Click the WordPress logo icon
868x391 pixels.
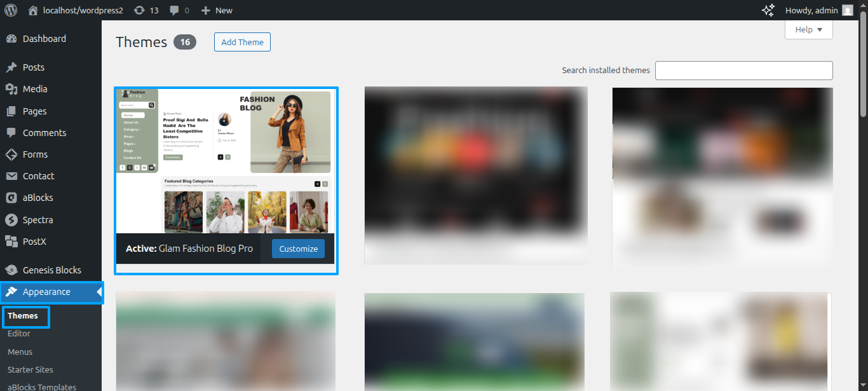coord(11,10)
